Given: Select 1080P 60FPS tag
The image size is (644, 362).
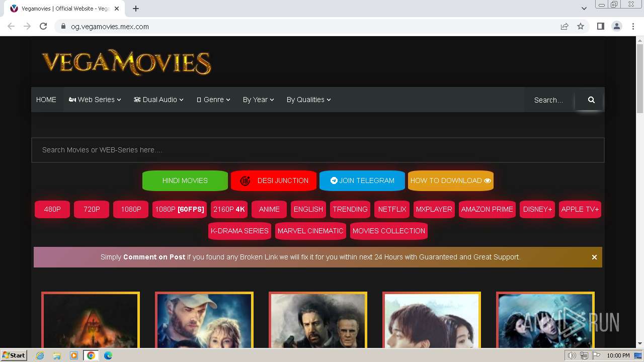Looking at the screenshot, I should pyautogui.click(x=180, y=209).
